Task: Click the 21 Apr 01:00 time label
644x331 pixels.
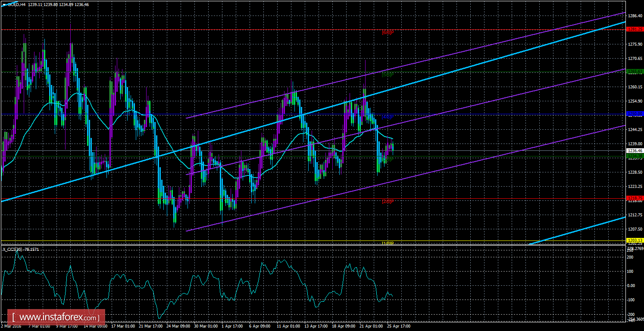Action: 371,327
